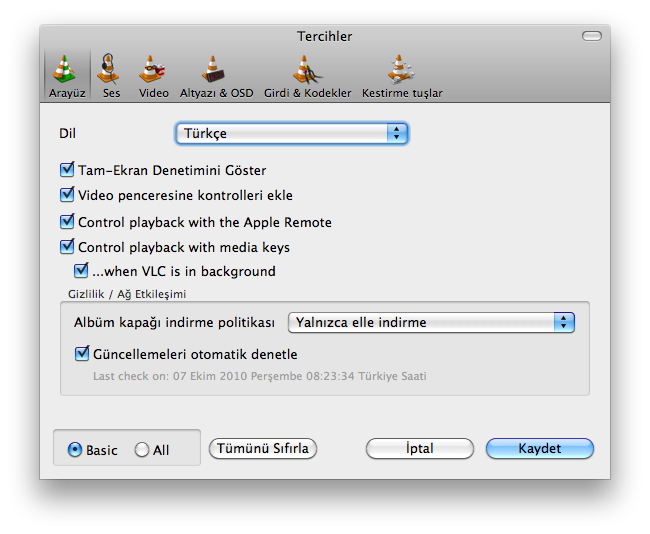Click the Tümünü Sıfırla button
The height and width of the screenshot is (534, 650).
[263, 448]
